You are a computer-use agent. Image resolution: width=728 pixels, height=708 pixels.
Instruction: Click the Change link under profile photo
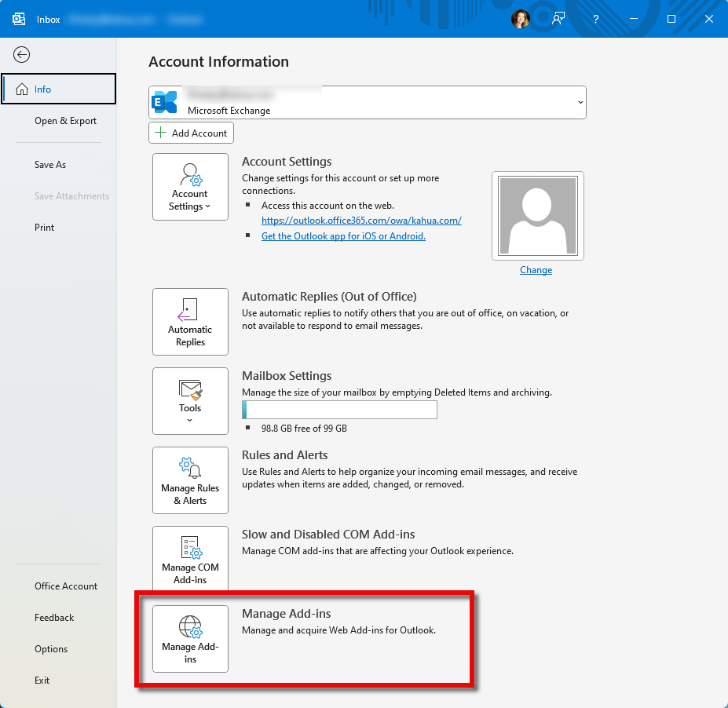536,270
